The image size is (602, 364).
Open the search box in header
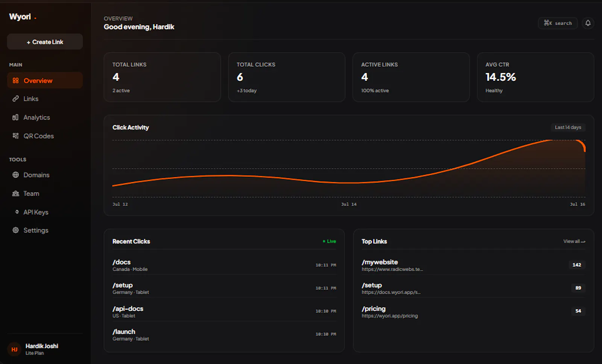click(x=558, y=23)
